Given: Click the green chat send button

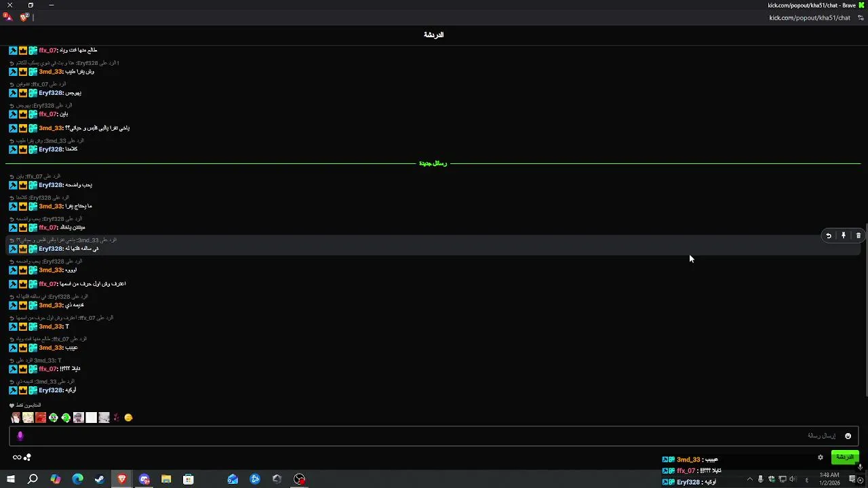Looking at the screenshot, I should (845, 457).
